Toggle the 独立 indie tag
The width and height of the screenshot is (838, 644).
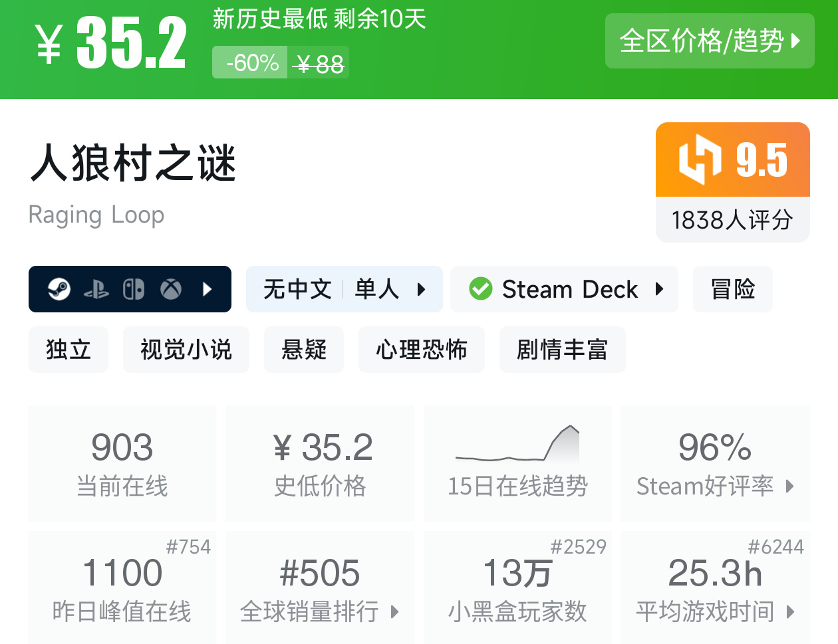[x=69, y=350]
